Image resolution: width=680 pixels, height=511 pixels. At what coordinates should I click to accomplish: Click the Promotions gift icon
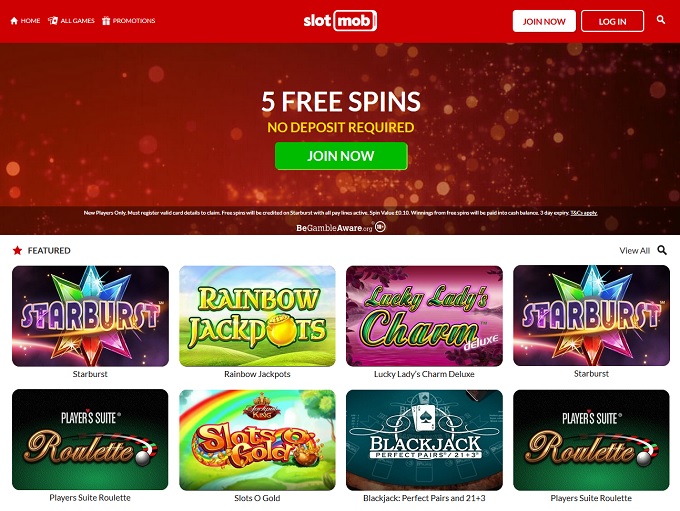[x=106, y=20]
